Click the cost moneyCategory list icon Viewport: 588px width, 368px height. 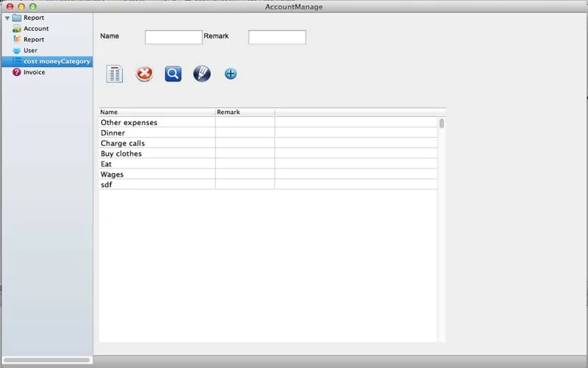coord(16,61)
